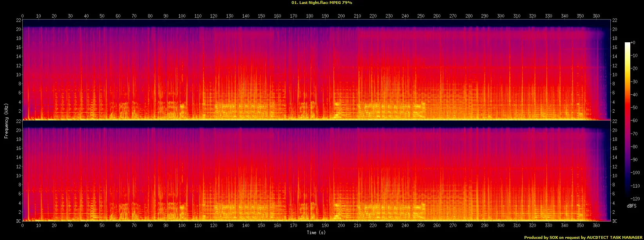Screen dimensions: 644x240
Task: Click the DC label at bottom-left frequency axis
Action: coord(18,221)
